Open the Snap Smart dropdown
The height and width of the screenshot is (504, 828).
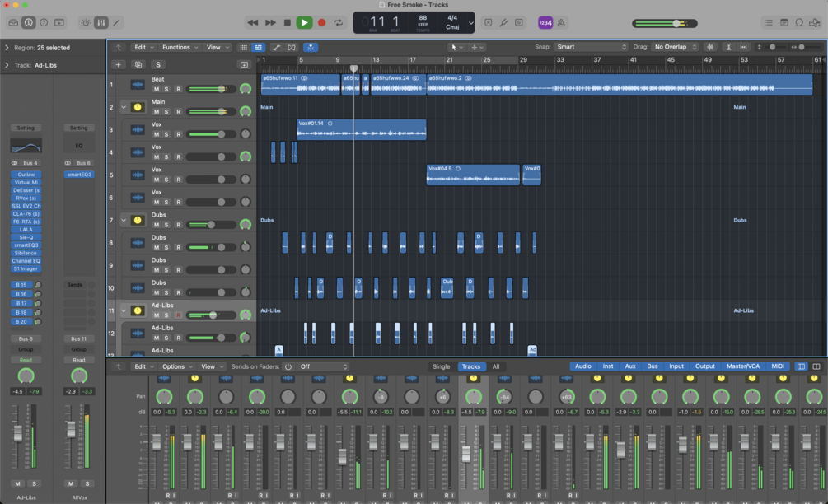(x=591, y=47)
